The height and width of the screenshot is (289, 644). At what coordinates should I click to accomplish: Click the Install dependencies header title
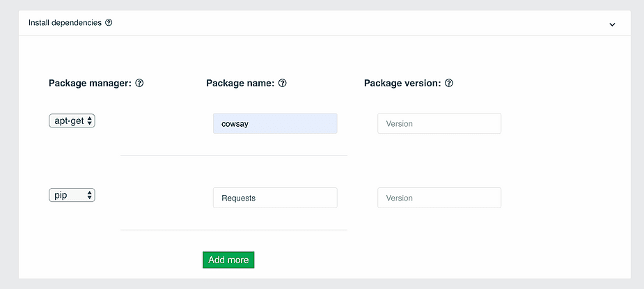[x=65, y=22]
